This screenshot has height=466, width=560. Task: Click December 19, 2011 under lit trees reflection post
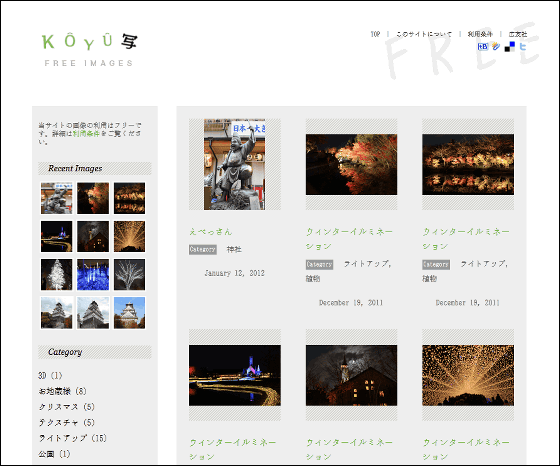[x=468, y=303]
